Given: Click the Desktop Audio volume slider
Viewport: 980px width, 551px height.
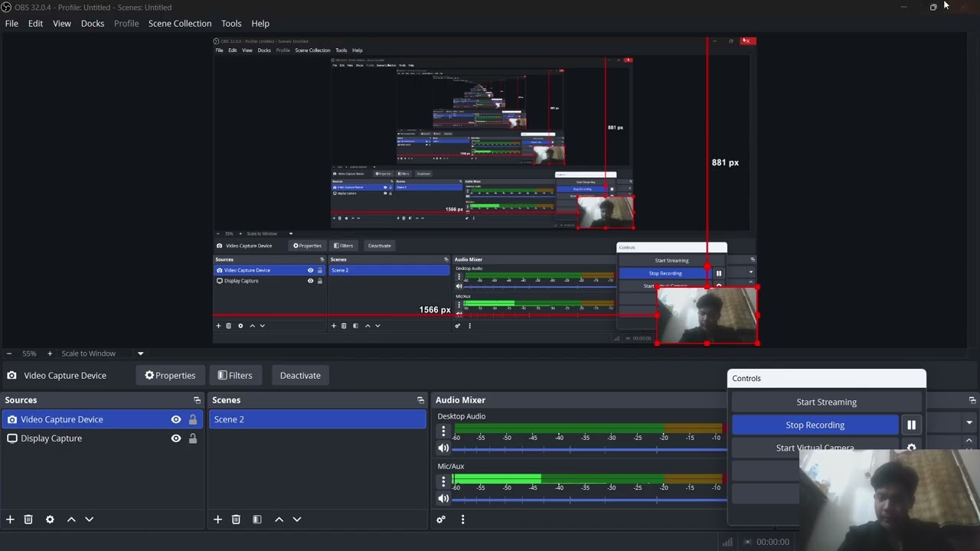Looking at the screenshot, I should [x=589, y=448].
